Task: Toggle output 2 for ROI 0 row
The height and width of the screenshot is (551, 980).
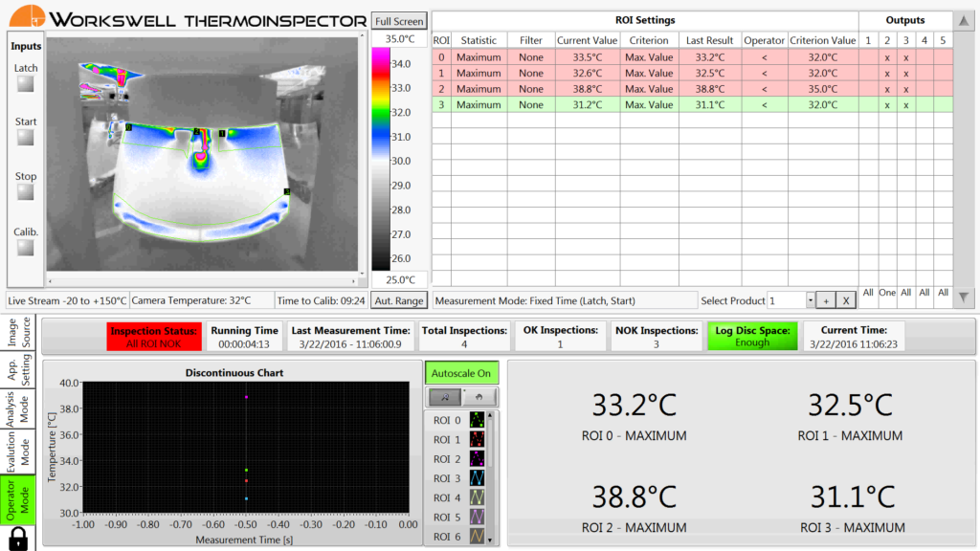Action: pos(887,57)
